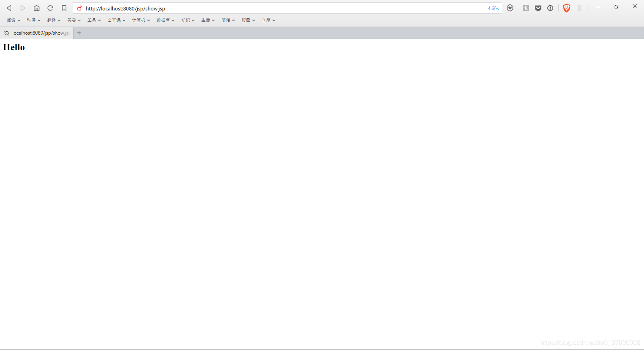Open the hexagon heart shield extension
Screen dimensions: 644x350
pos(510,8)
